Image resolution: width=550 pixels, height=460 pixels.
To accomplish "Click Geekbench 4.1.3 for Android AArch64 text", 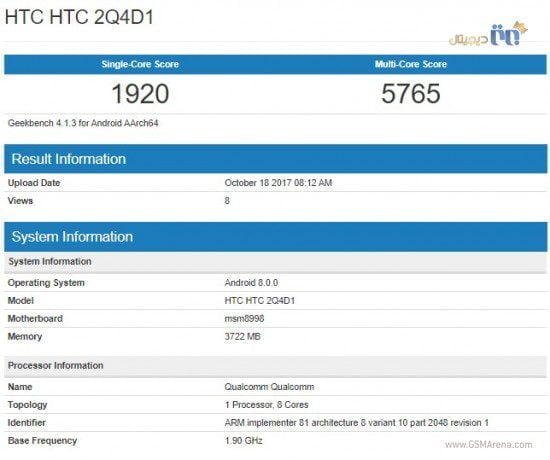I will click(83, 123).
